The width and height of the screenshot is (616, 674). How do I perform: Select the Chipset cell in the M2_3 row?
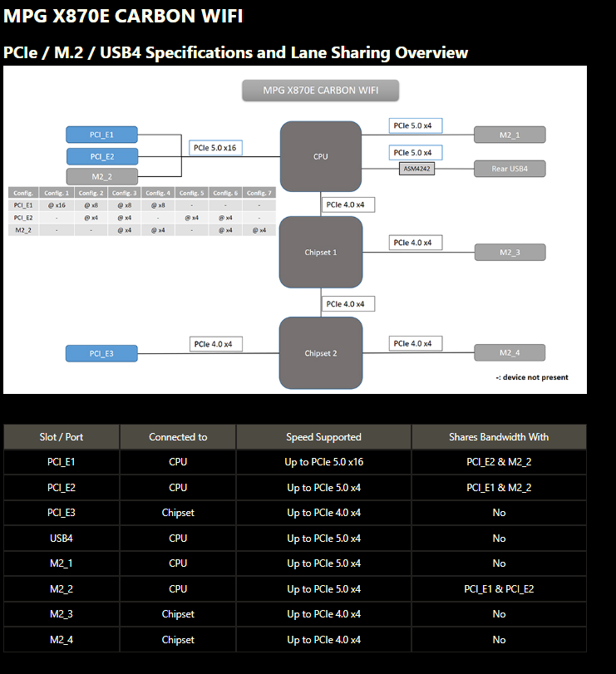[x=178, y=614]
